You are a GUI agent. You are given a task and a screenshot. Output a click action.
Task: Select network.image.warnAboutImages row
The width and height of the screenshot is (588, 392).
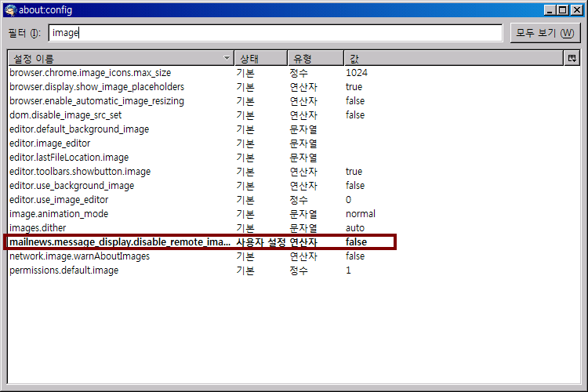pos(294,256)
